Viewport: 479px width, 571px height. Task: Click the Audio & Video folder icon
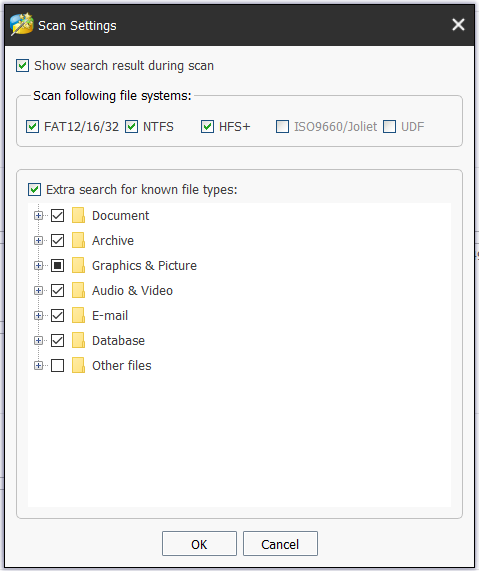(78, 291)
